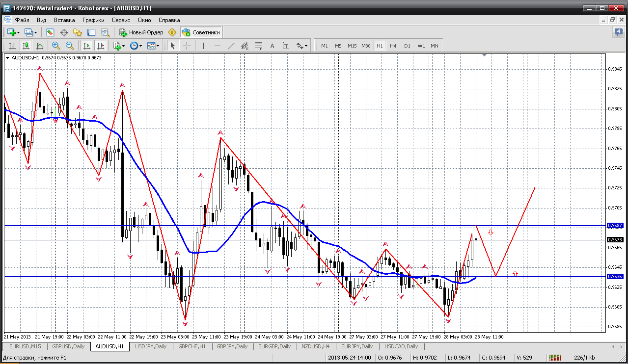Viewport: 628px width, 364px height.
Task: Select the H1 timeframe
Action: click(380, 46)
